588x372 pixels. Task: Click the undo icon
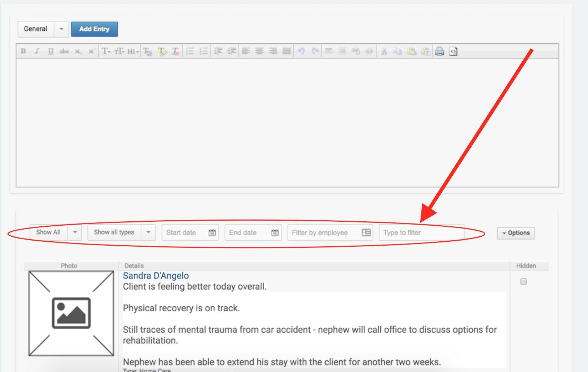point(301,51)
